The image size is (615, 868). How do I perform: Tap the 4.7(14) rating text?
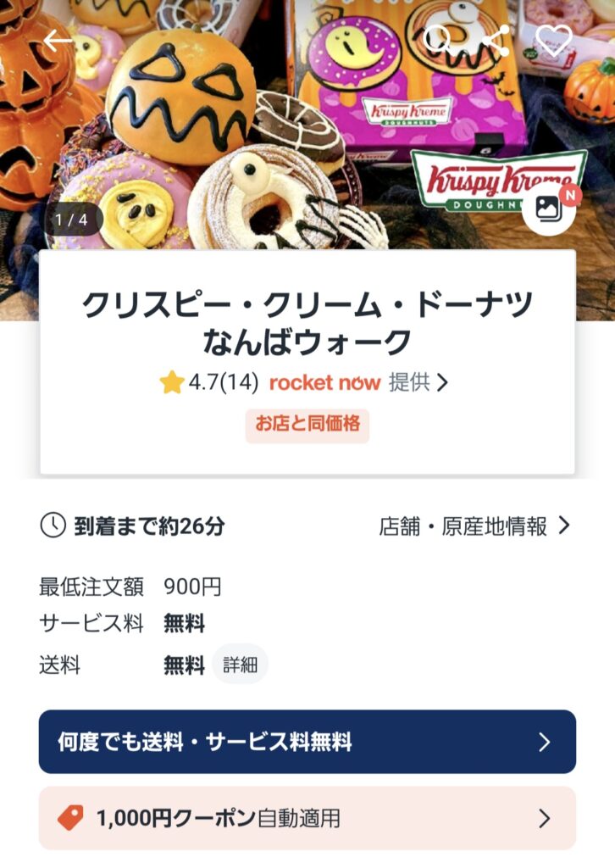(224, 382)
